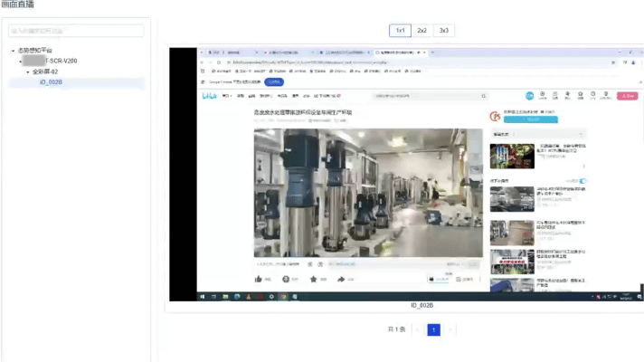Collapse the 全彩屏-02 tree node
Screen dimensions: 644x362
[x=27, y=71]
